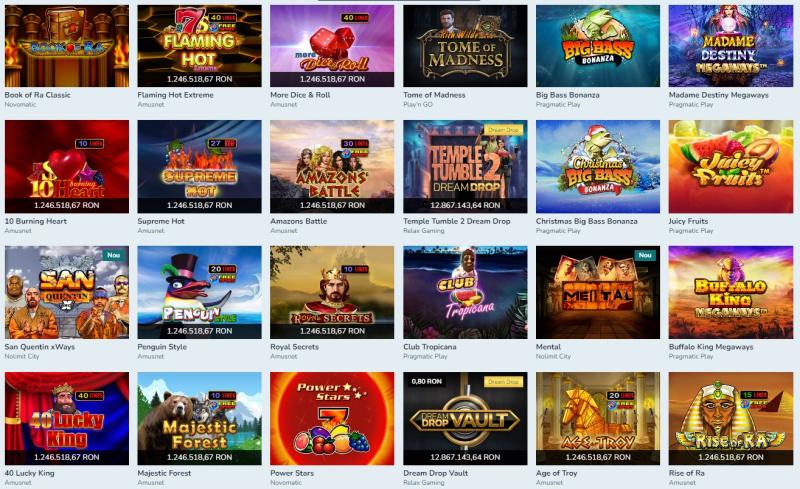Click the Dream Drop badge on Dream Drop Vault
This screenshot has width=800, height=489.
coord(503,381)
